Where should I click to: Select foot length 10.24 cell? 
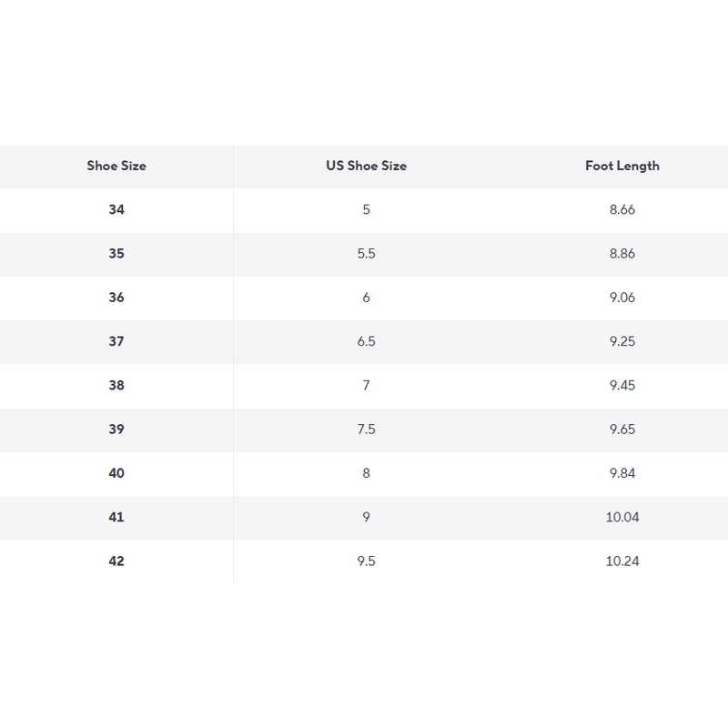[x=622, y=561]
